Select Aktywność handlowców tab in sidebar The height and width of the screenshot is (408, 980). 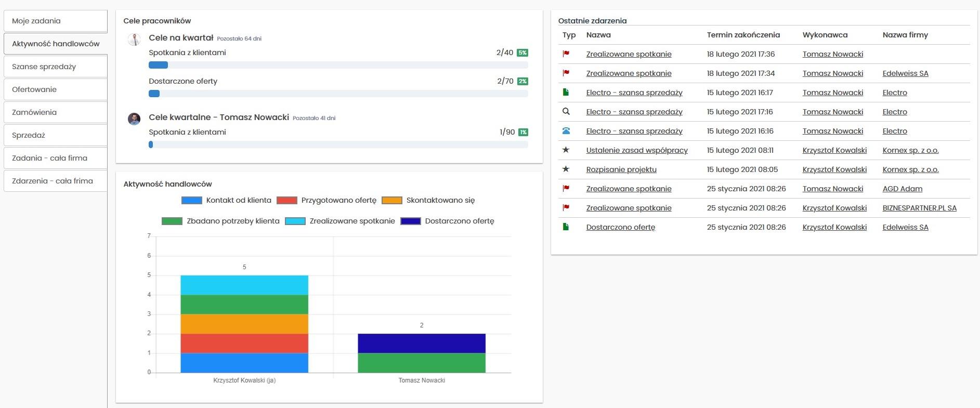[x=55, y=44]
